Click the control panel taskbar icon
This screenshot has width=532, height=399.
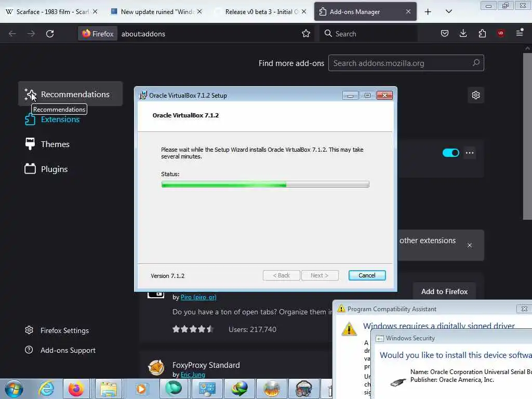[207, 389]
